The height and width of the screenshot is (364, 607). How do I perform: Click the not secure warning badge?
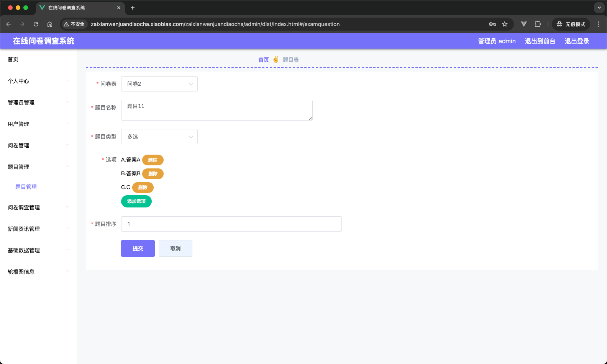[x=74, y=24]
